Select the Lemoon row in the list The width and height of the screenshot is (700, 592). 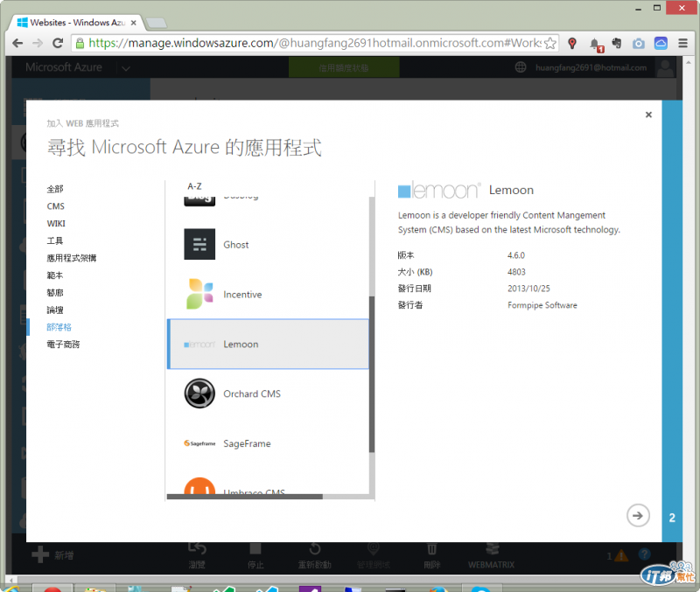[x=268, y=344]
